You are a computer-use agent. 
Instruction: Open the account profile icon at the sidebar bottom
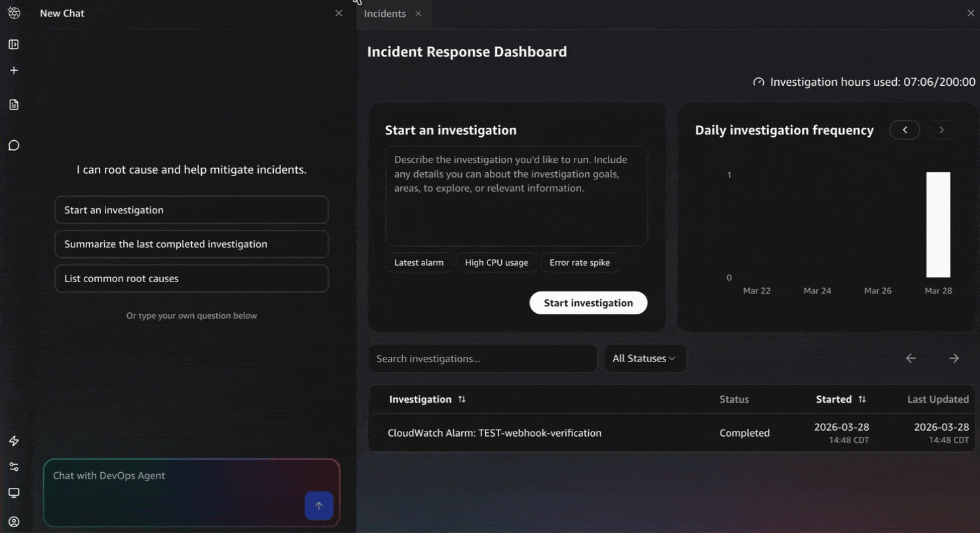pos(14,521)
